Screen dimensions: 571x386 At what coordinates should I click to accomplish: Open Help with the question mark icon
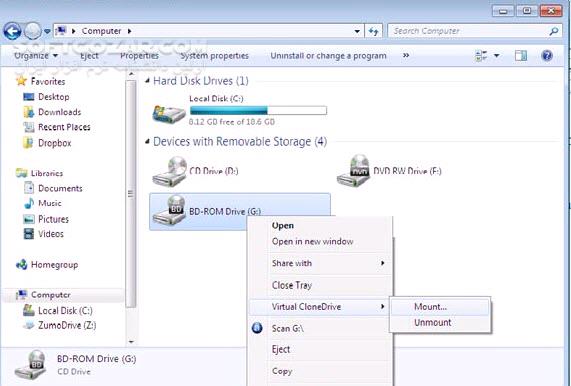click(x=547, y=56)
